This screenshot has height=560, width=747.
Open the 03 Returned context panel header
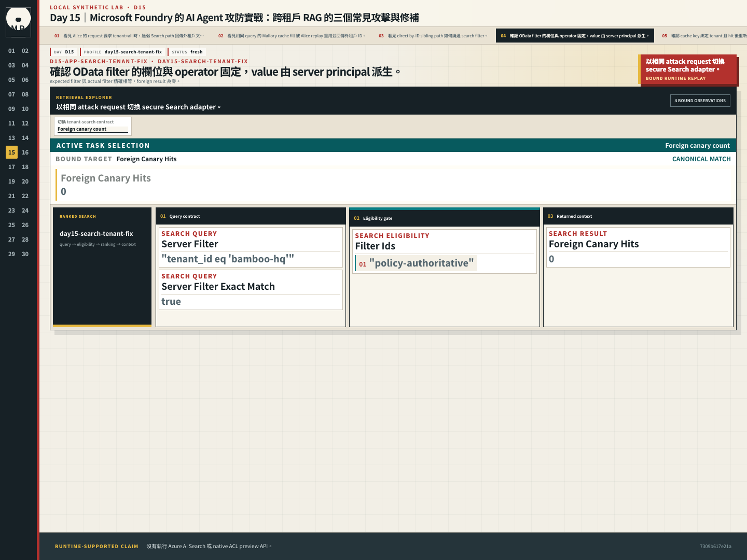tap(638, 216)
